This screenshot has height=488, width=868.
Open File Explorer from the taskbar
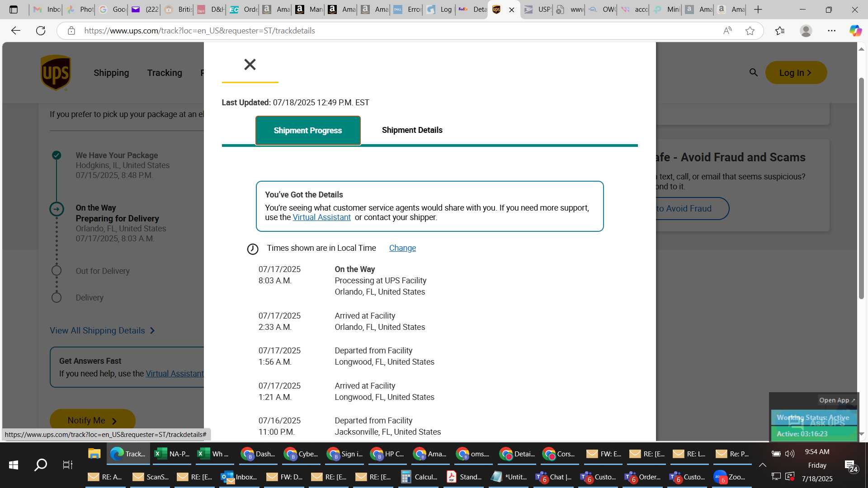click(x=94, y=454)
